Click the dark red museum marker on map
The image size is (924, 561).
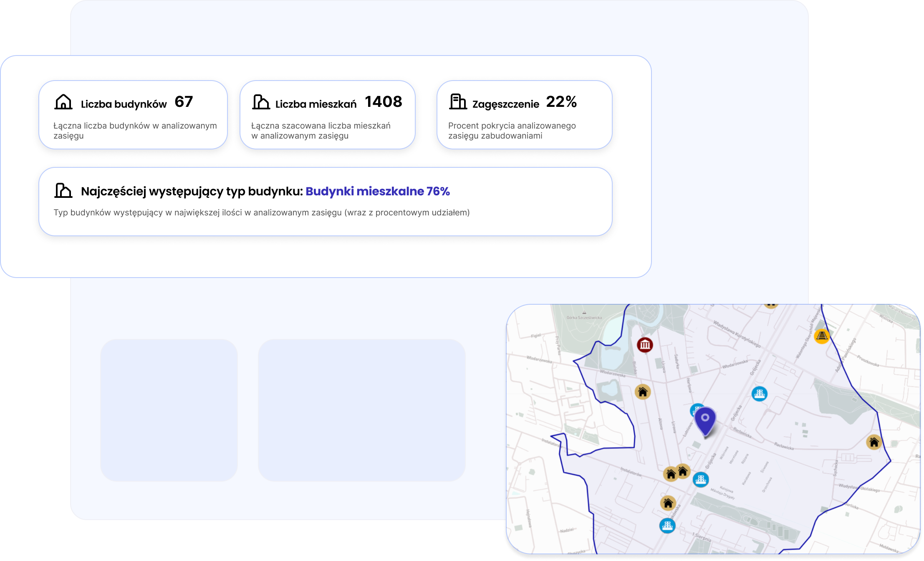click(x=645, y=345)
